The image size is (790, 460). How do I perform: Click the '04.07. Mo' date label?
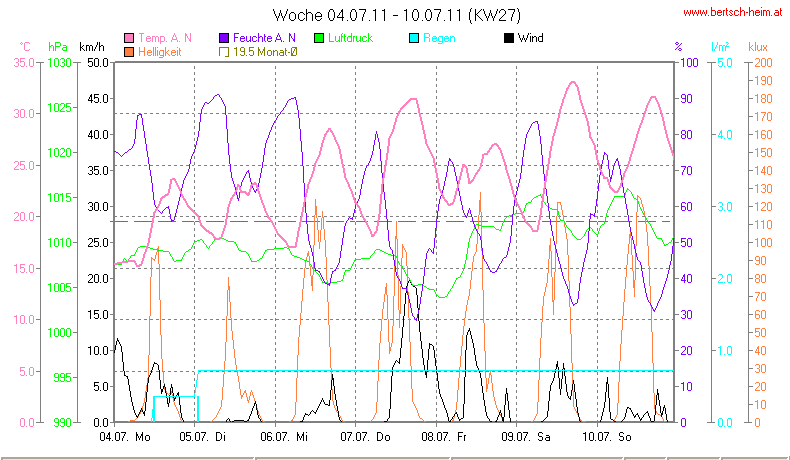pyautogui.click(x=125, y=437)
